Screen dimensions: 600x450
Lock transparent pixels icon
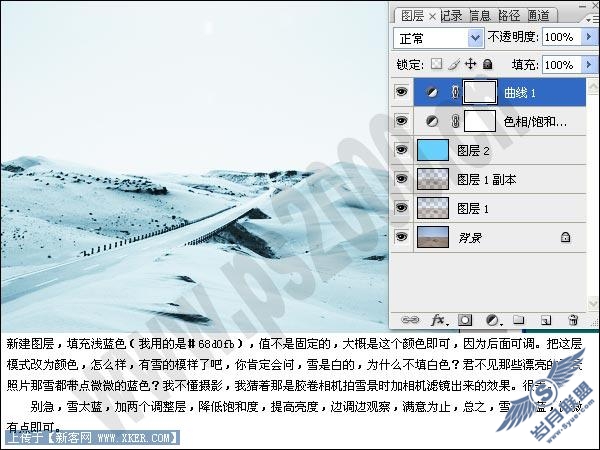pos(436,64)
